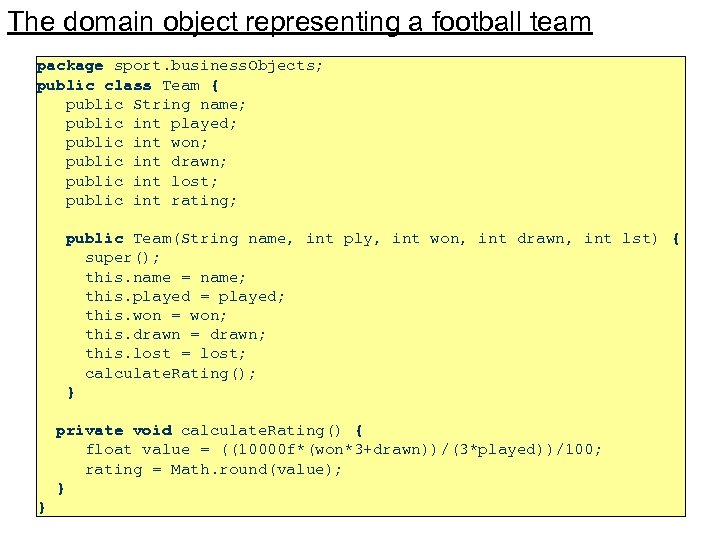720x540 pixels.
Task: Click the "public int rating;" field
Action: 152,200
